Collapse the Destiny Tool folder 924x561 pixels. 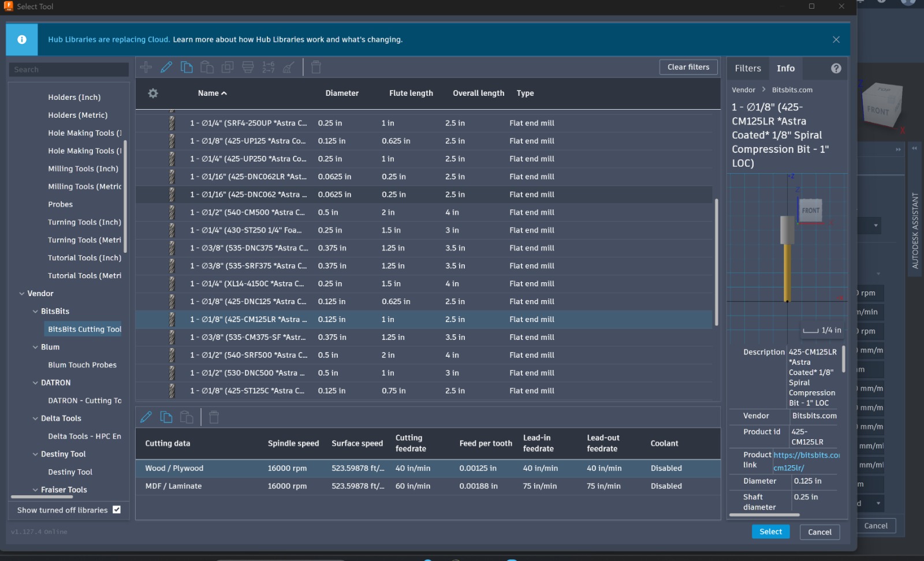[35, 455]
